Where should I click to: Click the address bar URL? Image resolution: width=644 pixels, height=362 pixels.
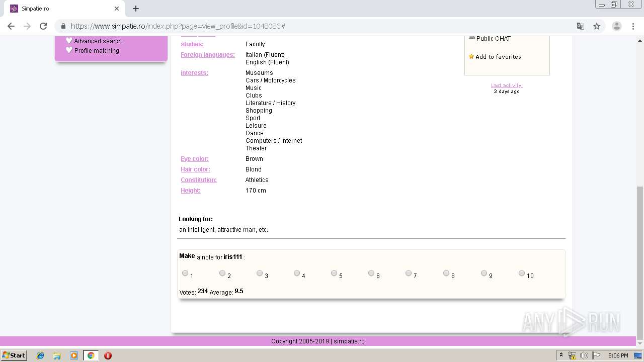pyautogui.click(x=178, y=26)
